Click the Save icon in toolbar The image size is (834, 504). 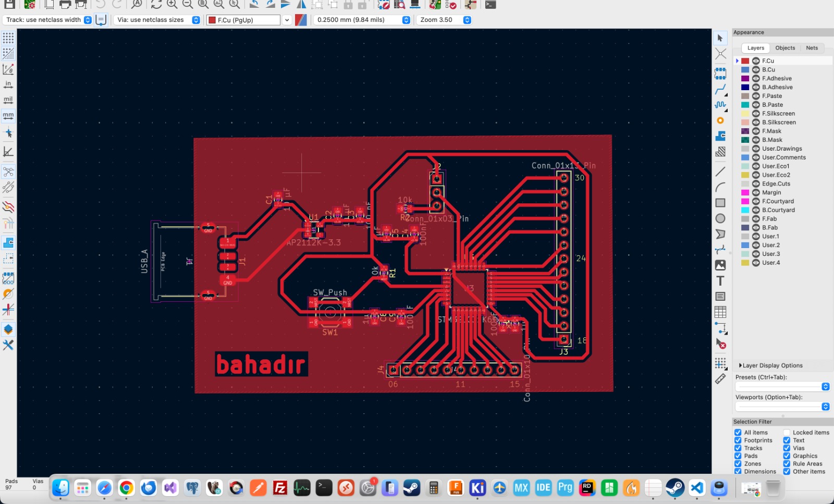[x=9, y=5]
